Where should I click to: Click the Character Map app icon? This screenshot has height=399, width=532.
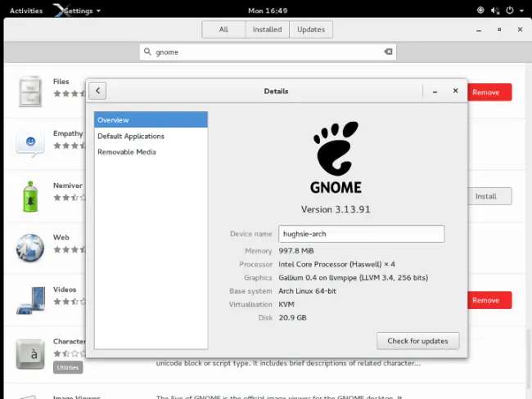point(30,352)
